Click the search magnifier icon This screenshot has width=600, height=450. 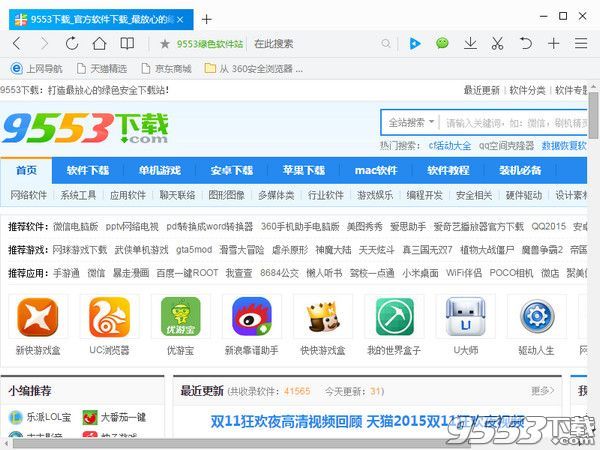[386, 44]
